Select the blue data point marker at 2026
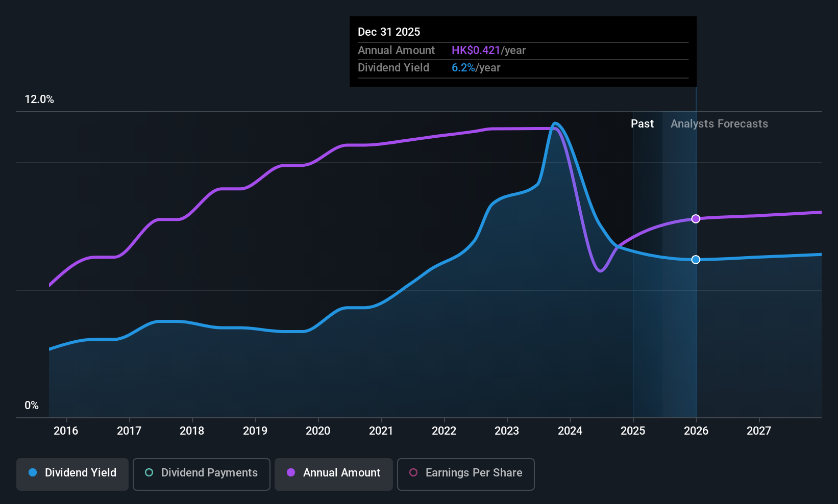Viewport: 838px width, 504px height. pyautogui.click(x=696, y=260)
